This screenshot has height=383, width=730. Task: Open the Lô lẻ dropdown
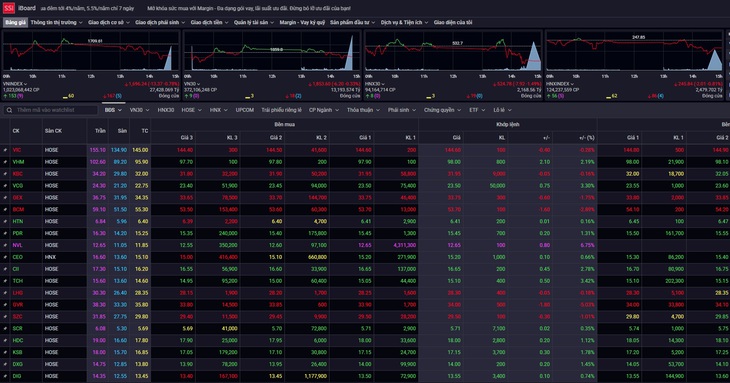[502, 110]
